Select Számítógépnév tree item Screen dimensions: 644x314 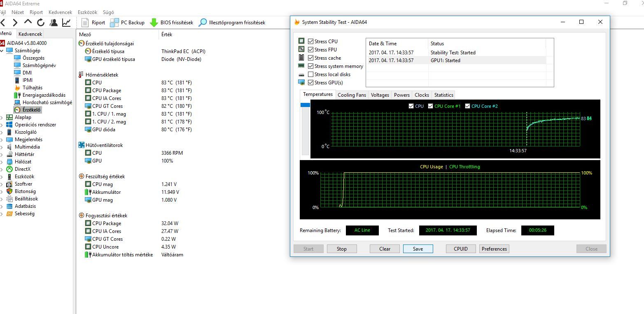(x=39, y=65)
